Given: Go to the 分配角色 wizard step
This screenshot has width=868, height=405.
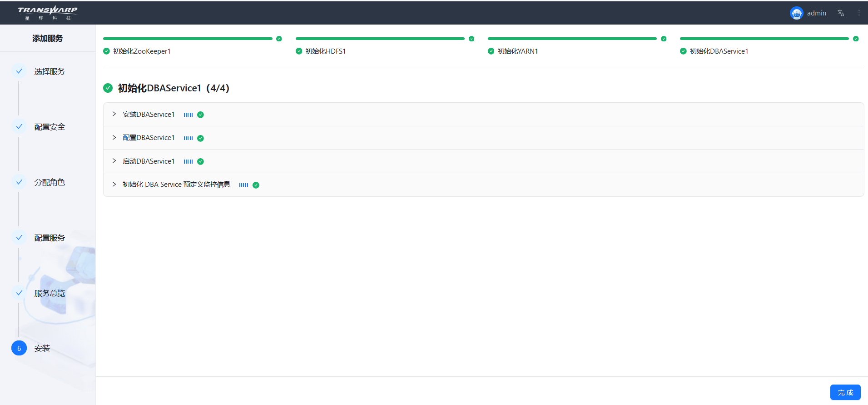Looking at the screenshot, I should tap(50, 182).
